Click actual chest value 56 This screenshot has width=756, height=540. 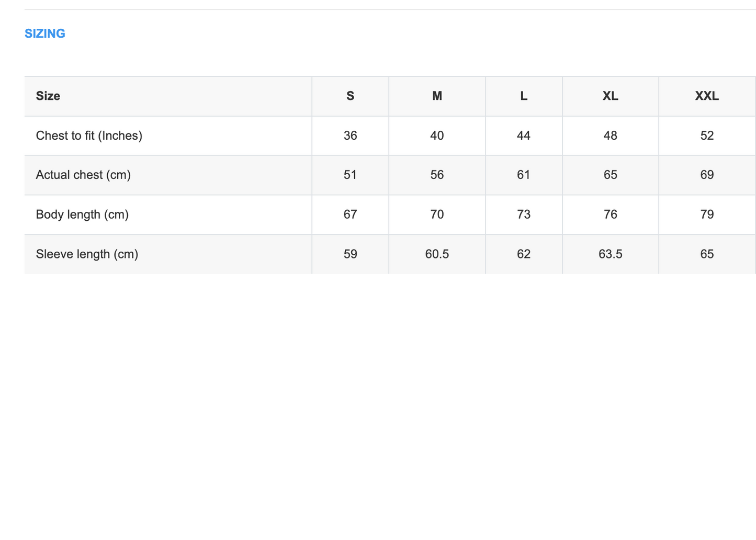[x=437, y=175]
